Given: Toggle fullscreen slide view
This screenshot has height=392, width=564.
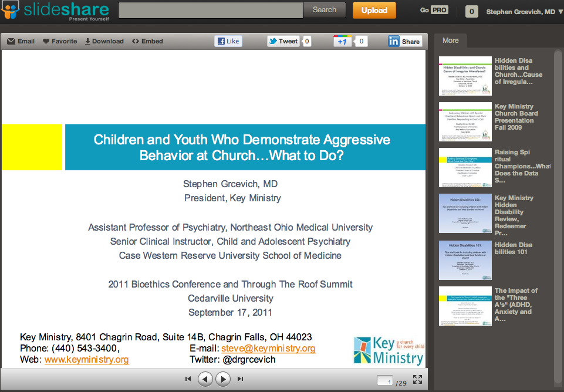Looking at the screenshot, I should click(417, 379).
